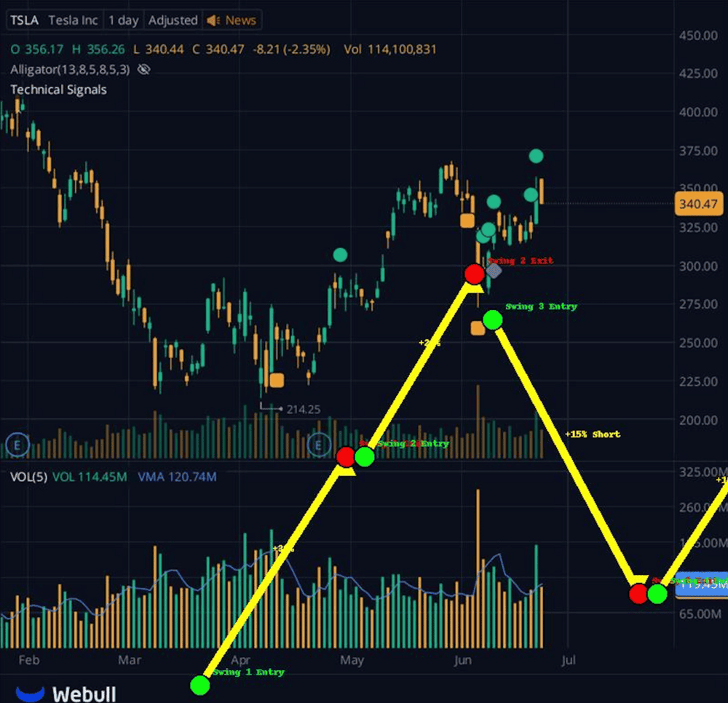Click the 65.00M volume axis label

pyautogui.click(x=700, y=614)
